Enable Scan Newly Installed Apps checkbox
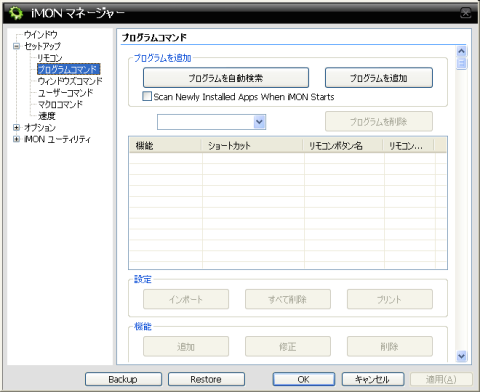 [147, 96]
